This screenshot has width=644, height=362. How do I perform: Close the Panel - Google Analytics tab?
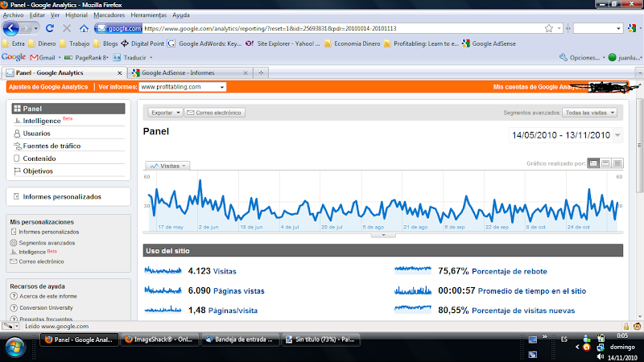click(119, 73)
